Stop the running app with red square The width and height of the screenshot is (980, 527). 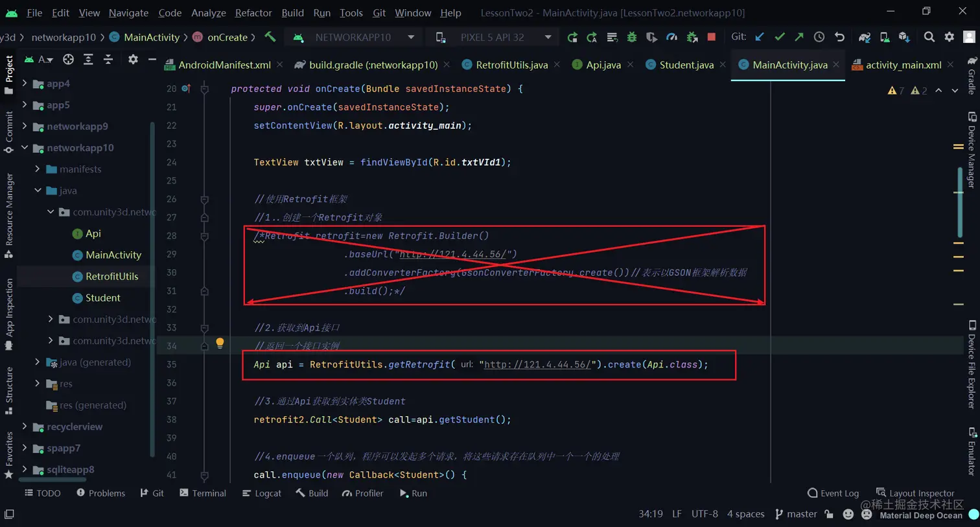[x=712, y=37]
